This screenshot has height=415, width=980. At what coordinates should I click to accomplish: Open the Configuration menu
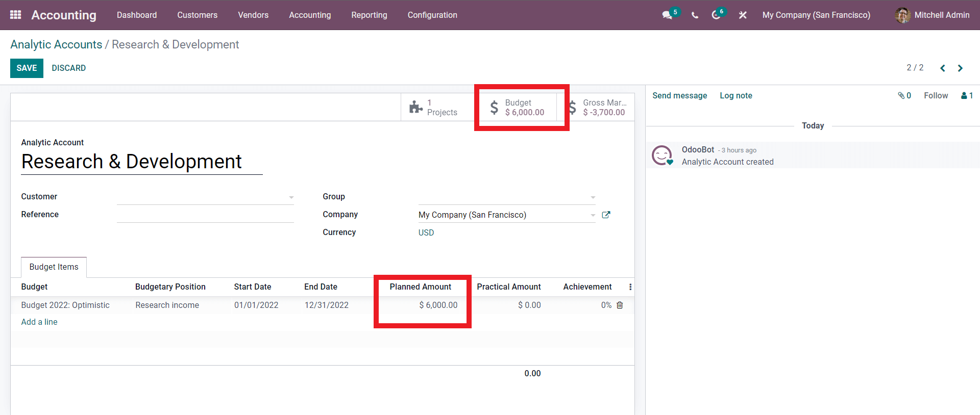tap(432, 15)
